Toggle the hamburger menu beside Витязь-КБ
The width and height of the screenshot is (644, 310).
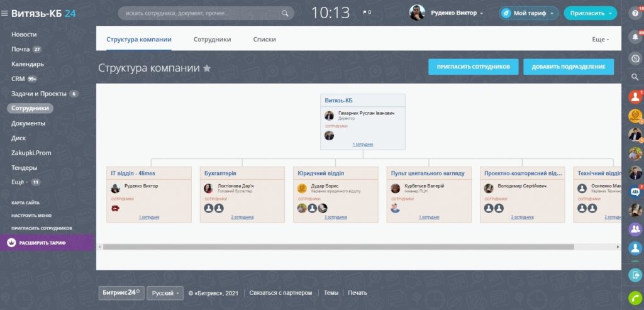point(4,14)
